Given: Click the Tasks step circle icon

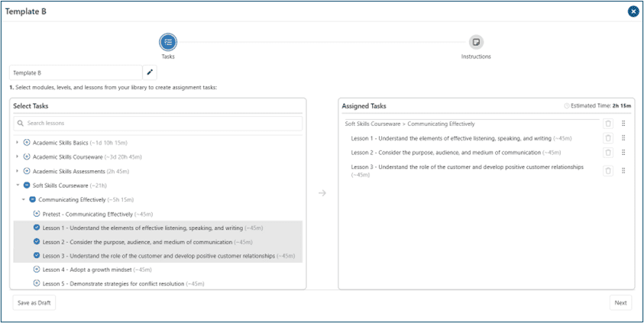Looking at the screenshot, I should click(168, 42).
